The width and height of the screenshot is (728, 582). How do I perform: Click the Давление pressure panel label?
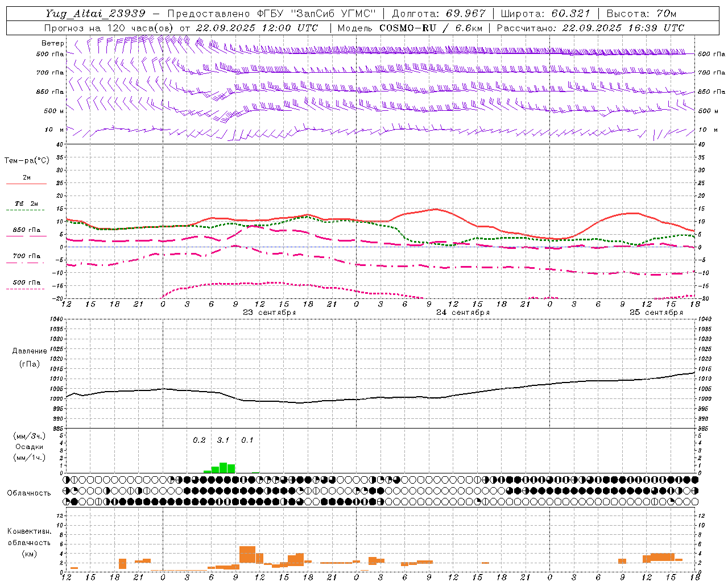[30, 351]
